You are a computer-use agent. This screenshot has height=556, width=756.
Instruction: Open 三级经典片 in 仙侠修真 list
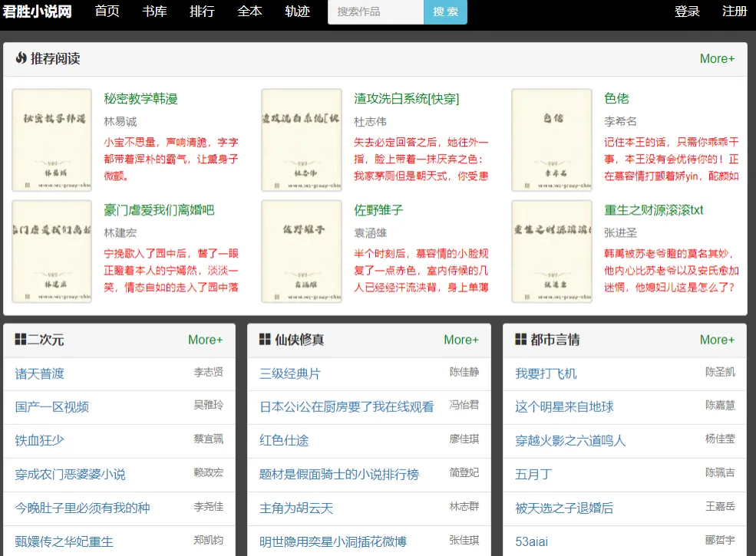click(290, 373)
